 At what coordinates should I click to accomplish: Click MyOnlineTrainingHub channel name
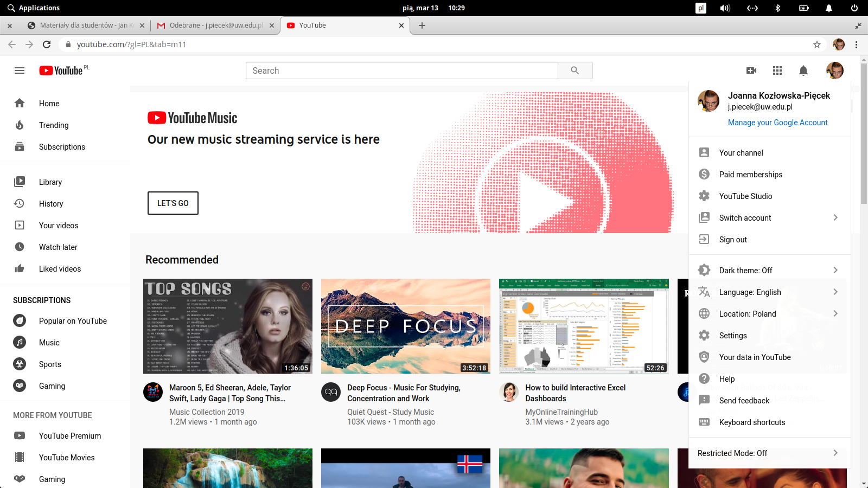coord(561,412)
